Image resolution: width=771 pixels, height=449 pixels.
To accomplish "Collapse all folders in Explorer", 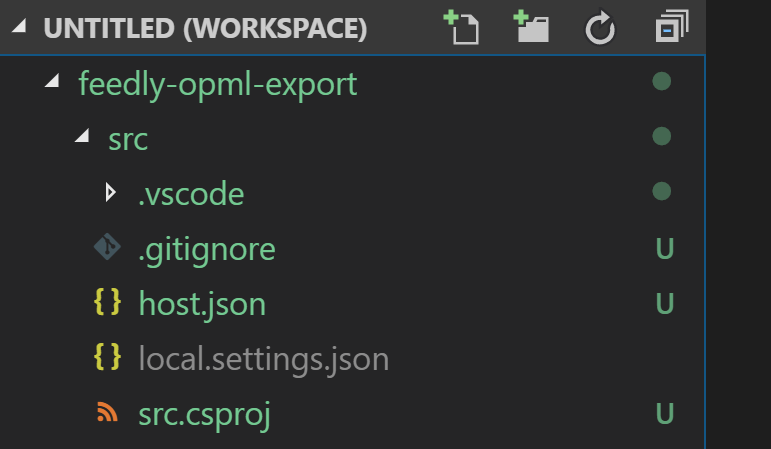I will click(666, 28).
